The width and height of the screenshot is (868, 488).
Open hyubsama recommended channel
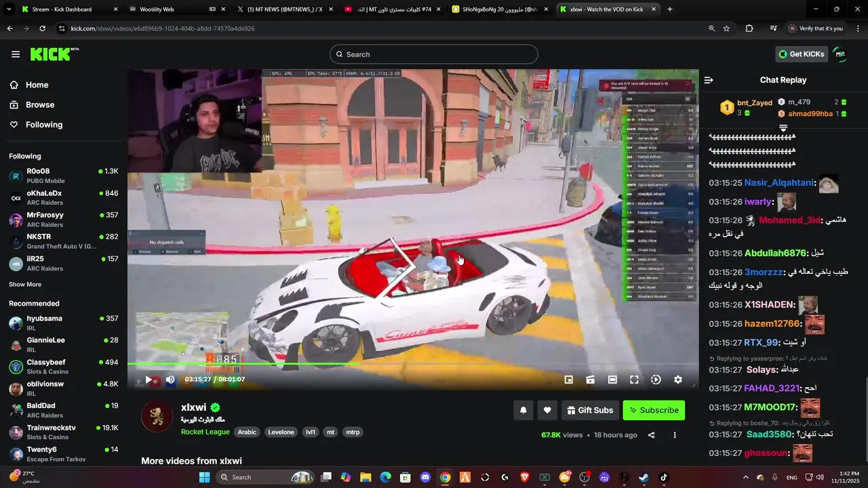point(64,323)
